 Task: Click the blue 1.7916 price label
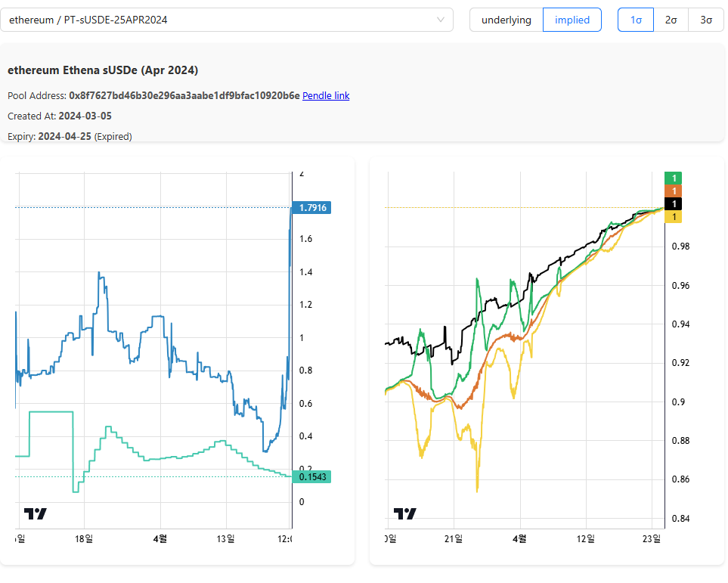(311, 208)
